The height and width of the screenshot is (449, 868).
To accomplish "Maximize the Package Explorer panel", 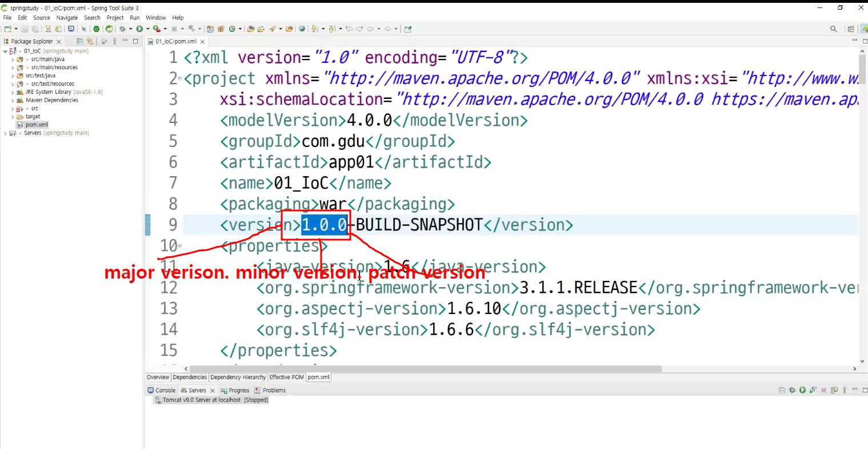I will click(x=135, y=41).
